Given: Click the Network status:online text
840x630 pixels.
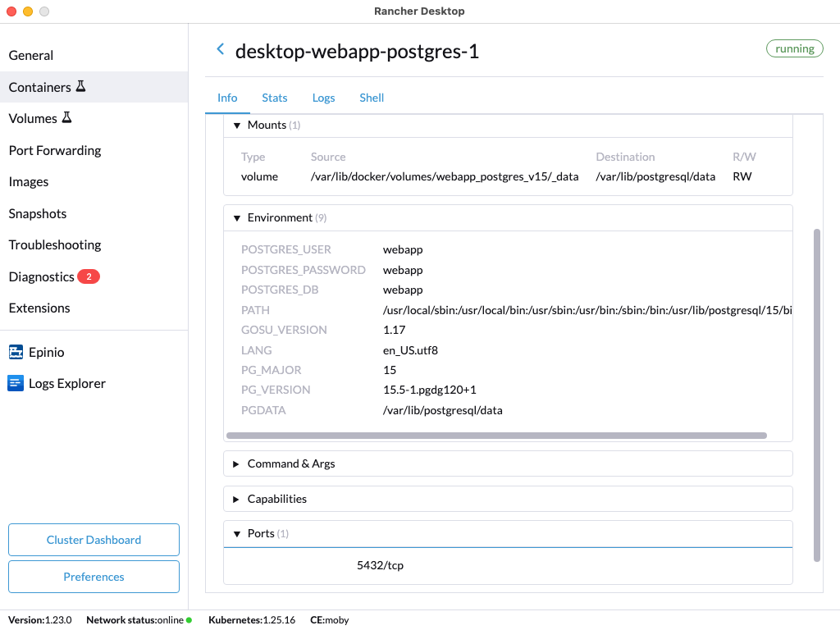Looking at the screenshot, I should [x=135, y=620].
